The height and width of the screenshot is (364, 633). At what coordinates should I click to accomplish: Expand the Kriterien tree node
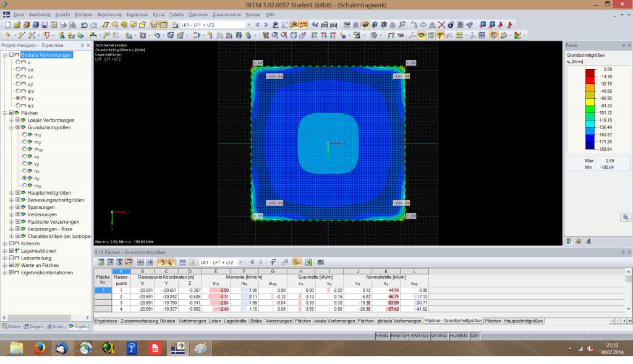click(x=5, y=243)
